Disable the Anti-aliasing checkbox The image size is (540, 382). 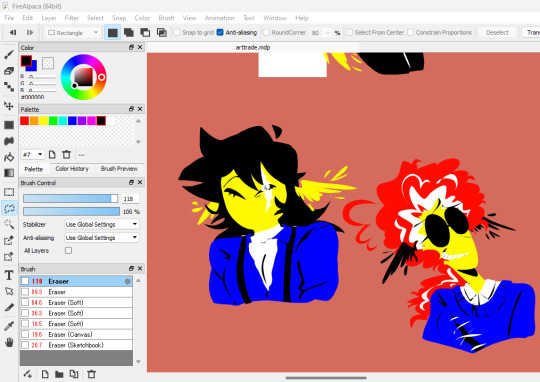pos(220,32)
